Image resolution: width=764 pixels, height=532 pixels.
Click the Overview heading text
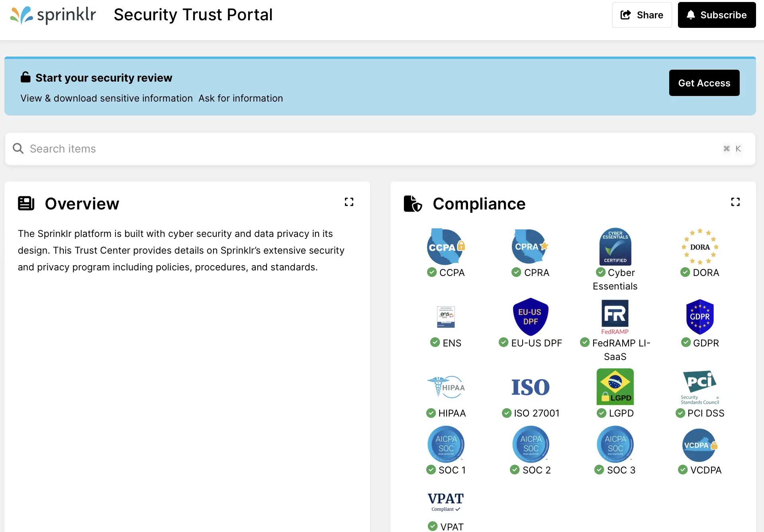[82, 204]
